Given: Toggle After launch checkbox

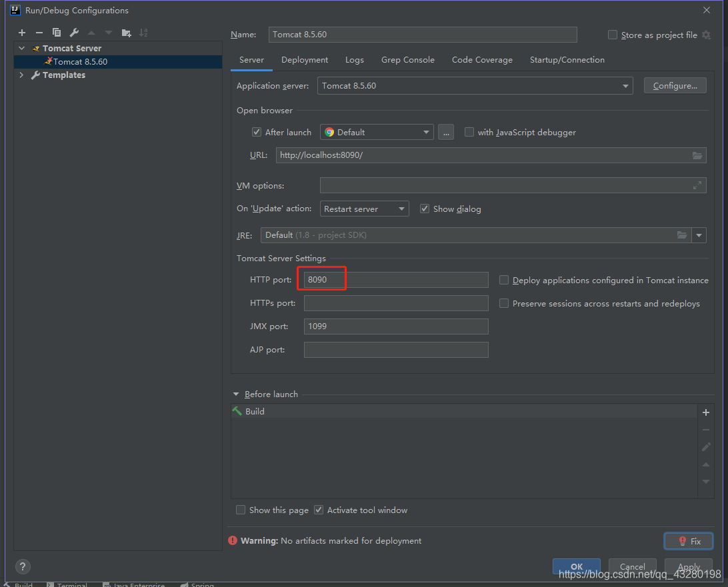Looking at the screenshot, I should coord(256,132).
